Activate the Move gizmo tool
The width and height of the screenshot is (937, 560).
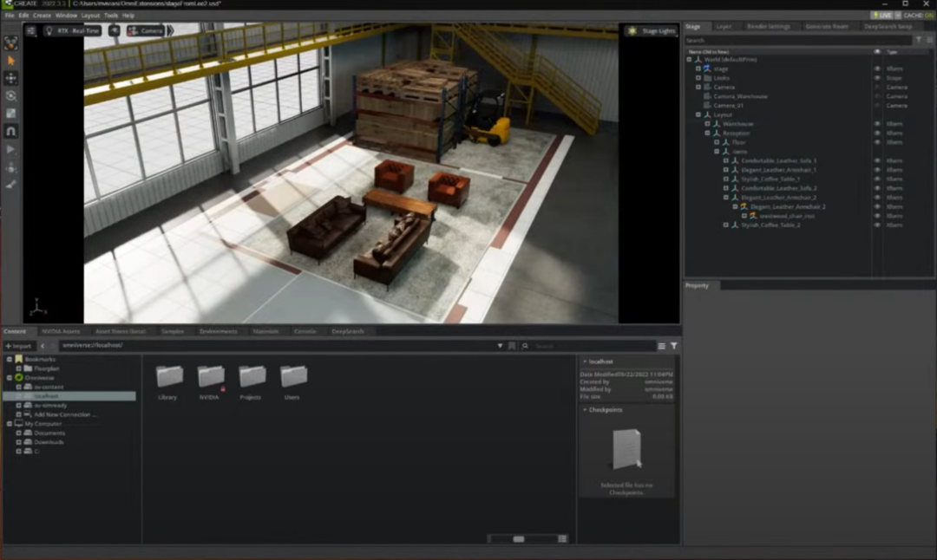pos(11,79)
